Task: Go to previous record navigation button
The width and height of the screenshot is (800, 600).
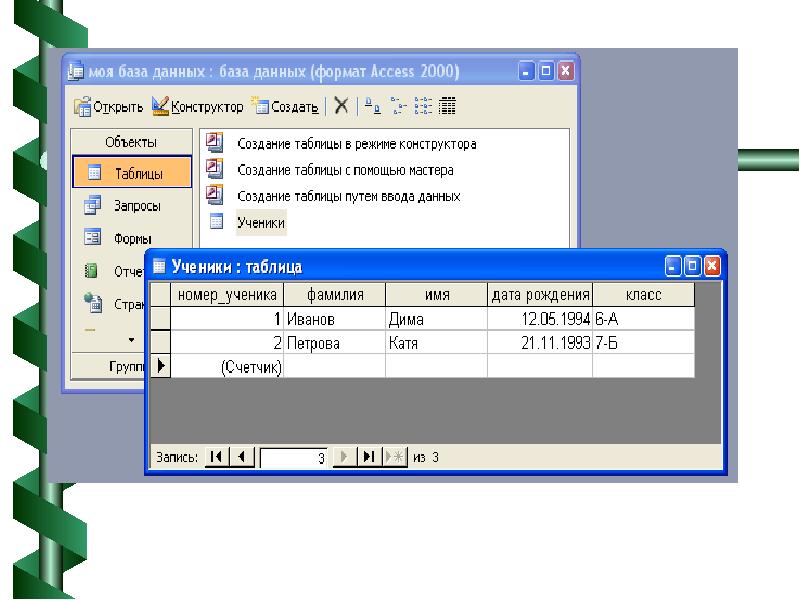Action: tap(241, 457)
